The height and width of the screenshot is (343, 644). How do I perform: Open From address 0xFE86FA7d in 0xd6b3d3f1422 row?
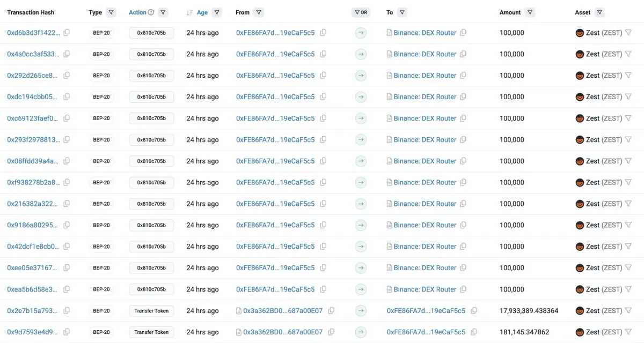coord(275,33)
